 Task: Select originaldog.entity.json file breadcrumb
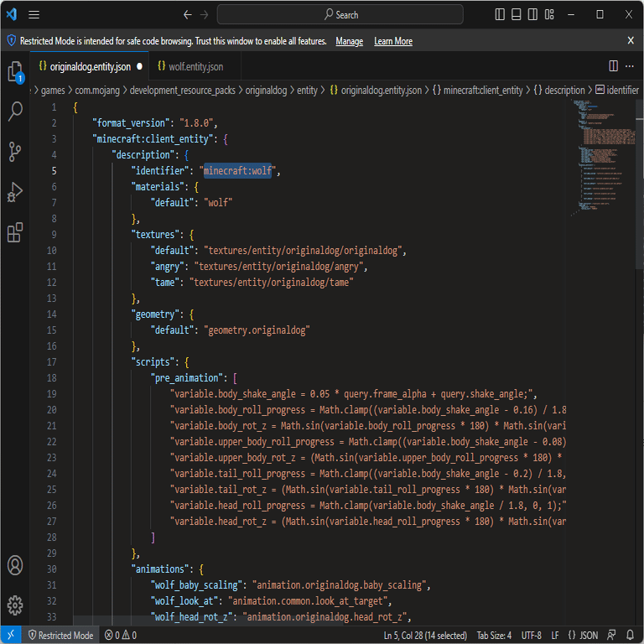376,90
